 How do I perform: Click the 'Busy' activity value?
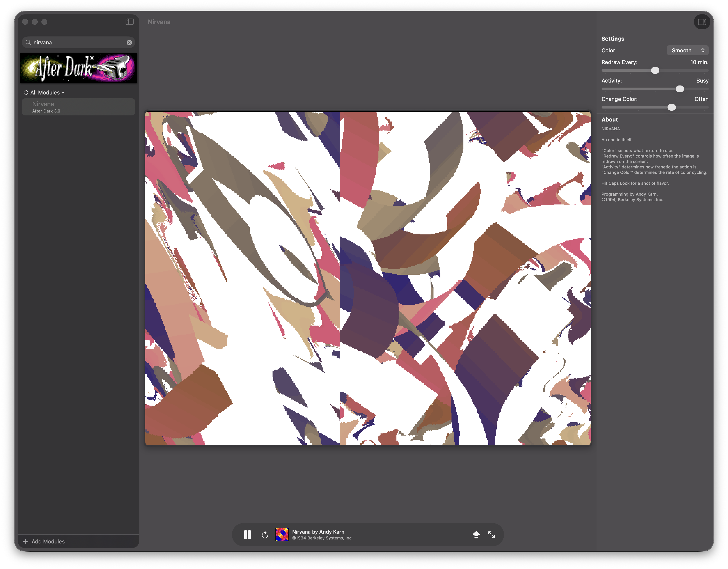[702, 80]
